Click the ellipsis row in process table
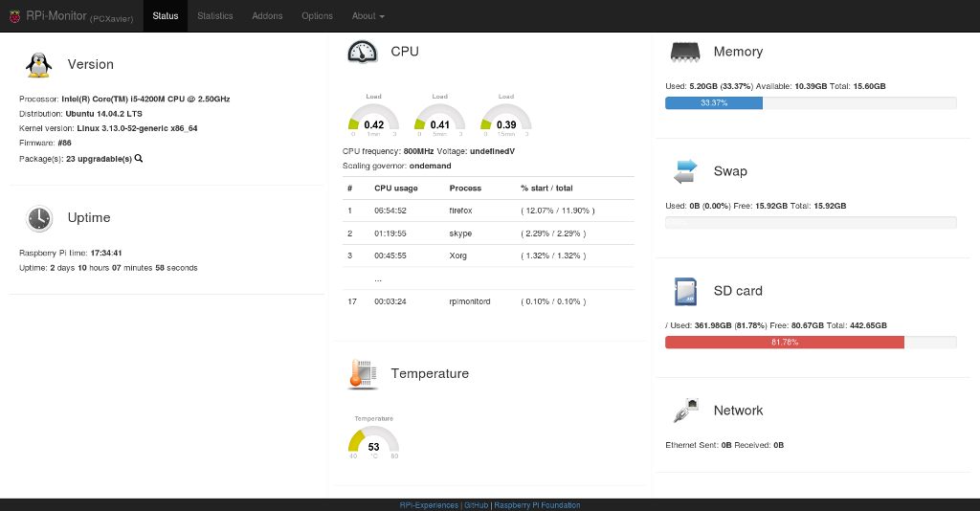 click(x=488, y=278)
